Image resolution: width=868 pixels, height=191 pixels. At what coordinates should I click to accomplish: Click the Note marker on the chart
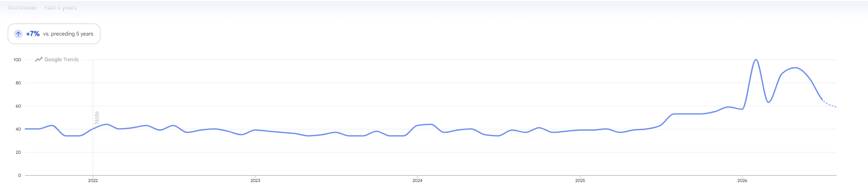97,117
